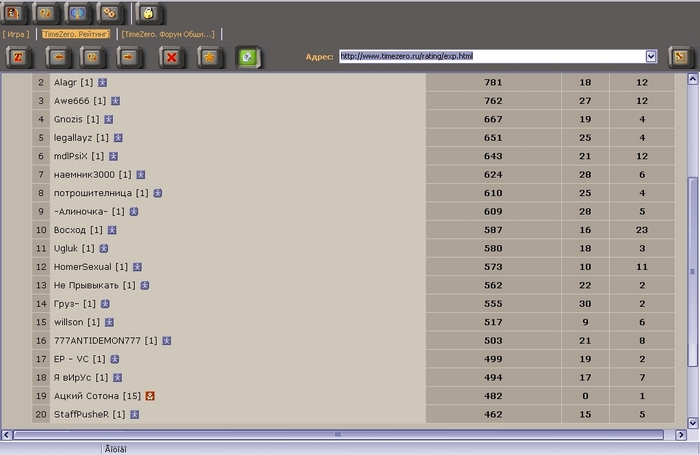This screenshot has height=455, width=700.
Task: Open orange info icon next to Ацкий Сотона
Action: coord(150,396)
